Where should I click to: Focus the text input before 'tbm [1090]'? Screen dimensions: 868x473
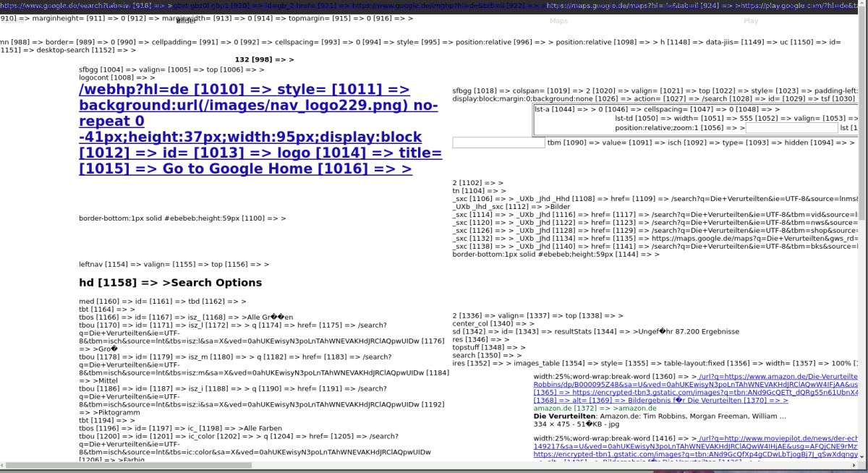498,143
